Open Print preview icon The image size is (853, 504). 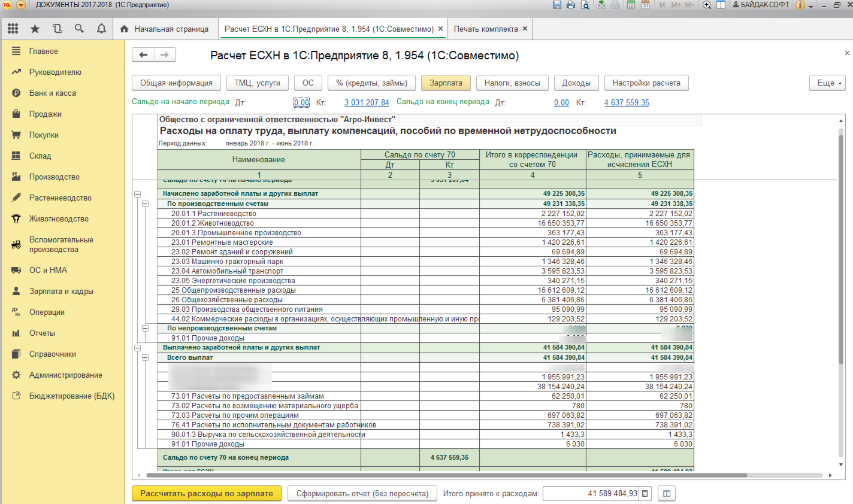pos(585,5)
